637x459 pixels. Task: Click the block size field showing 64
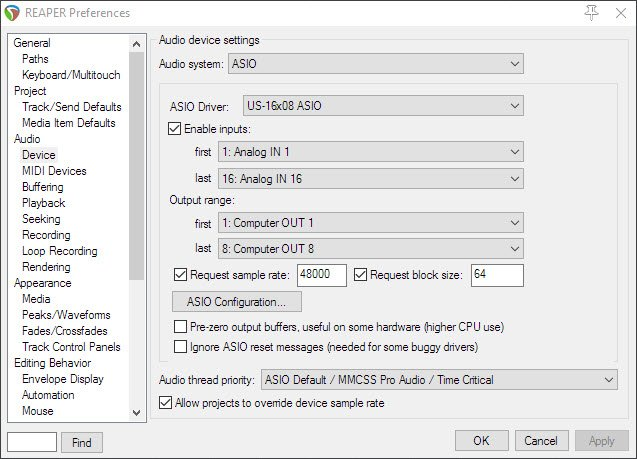497,275
